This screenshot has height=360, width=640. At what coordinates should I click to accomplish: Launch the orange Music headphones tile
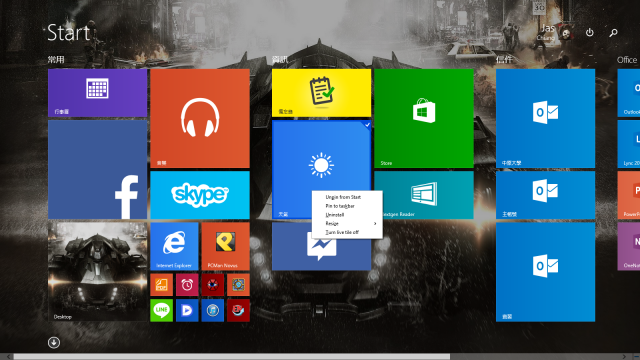click(200, 118)
